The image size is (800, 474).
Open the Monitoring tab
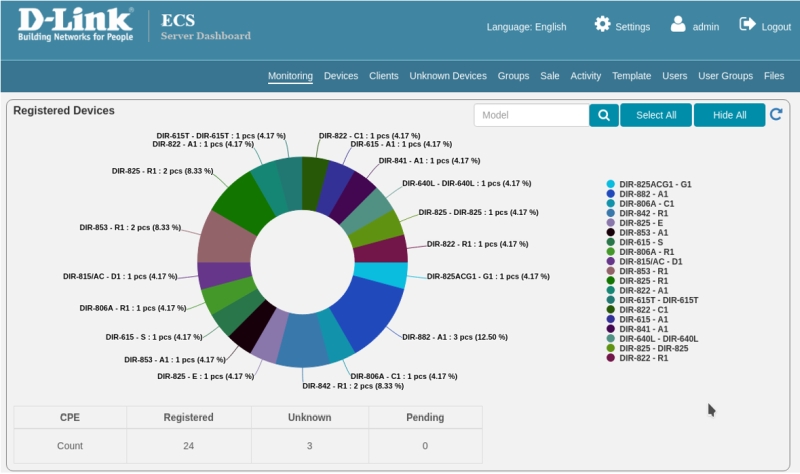[x=290, y=76]
